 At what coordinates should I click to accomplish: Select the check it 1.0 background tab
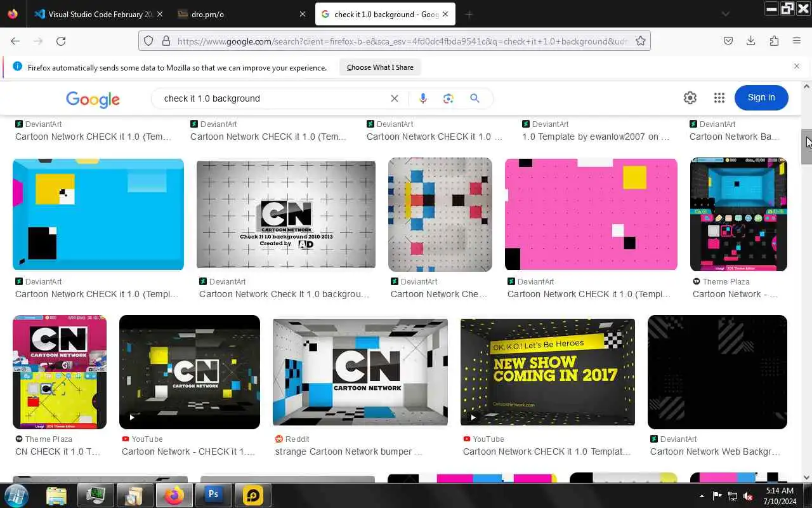pos(385,14)
